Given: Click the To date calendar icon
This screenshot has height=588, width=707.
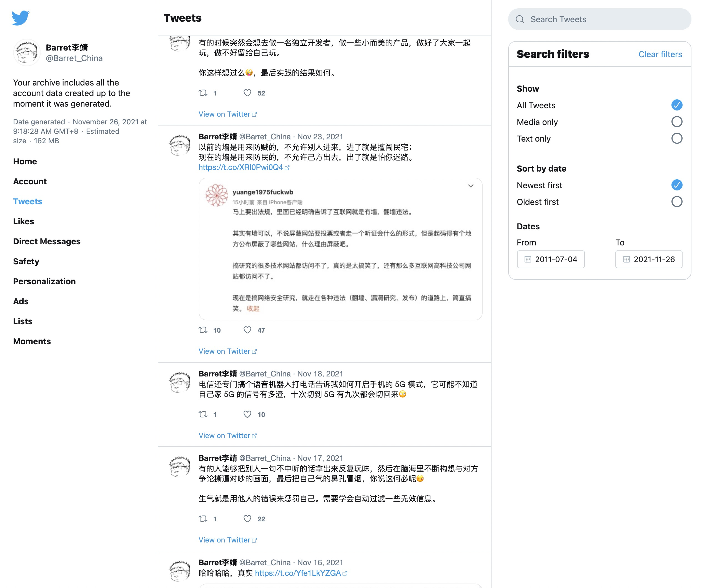Looking at the screenshot, I should coord(626,259).
